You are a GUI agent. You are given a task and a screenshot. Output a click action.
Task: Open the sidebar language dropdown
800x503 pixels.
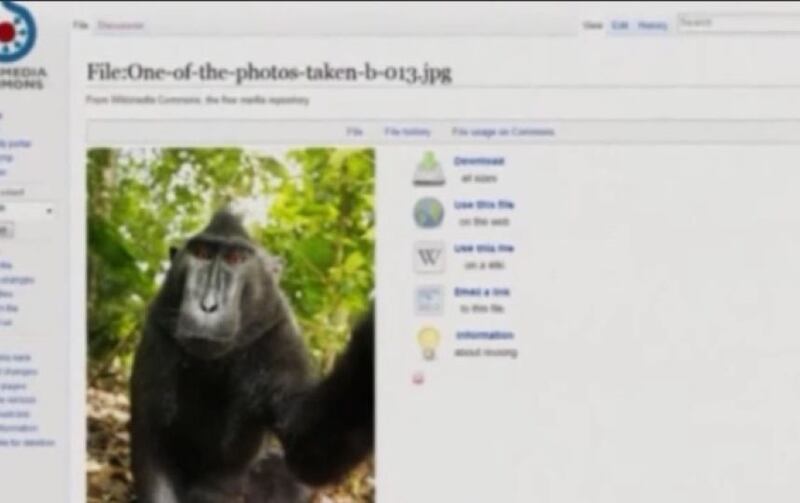(x=27, y=210)
